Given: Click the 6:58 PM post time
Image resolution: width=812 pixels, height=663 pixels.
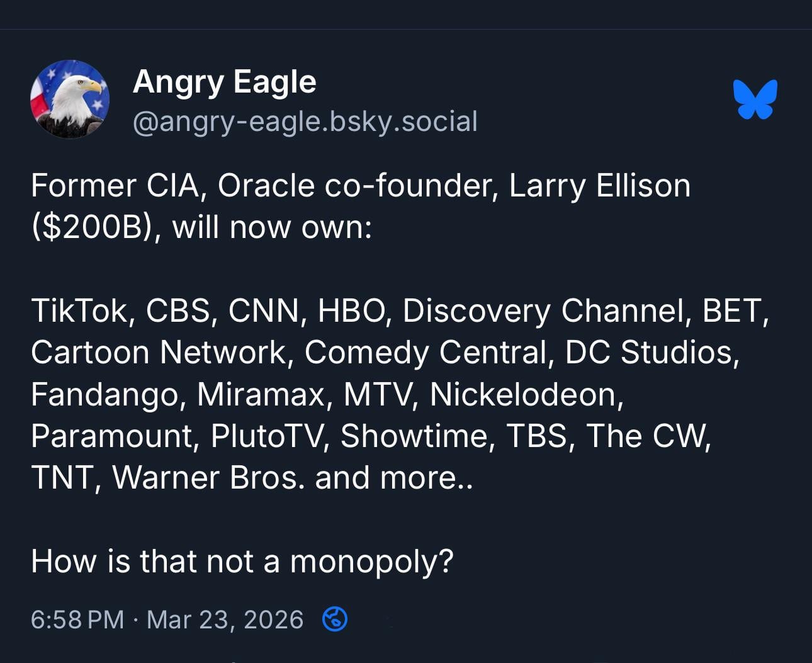Looking at the screenshot, I should [77, 620].
